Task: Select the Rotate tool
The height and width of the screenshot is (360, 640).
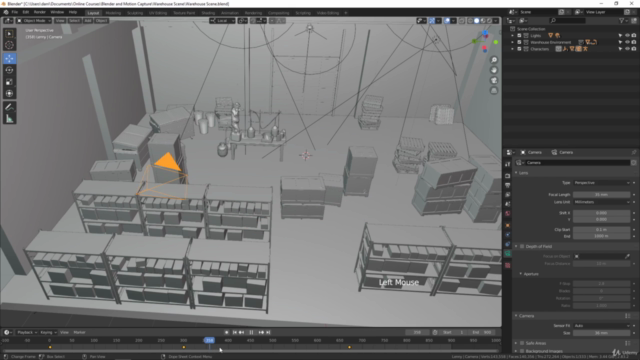Action: (9, 70)
